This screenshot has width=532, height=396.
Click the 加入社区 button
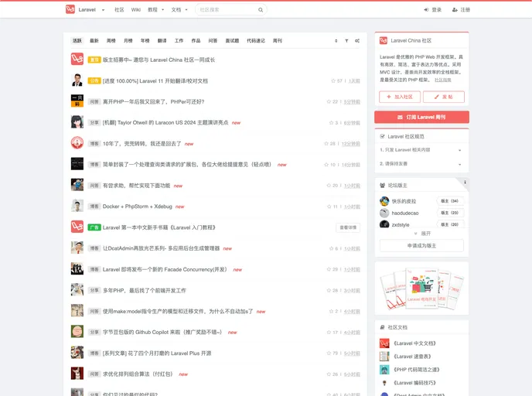coord(400,97)
